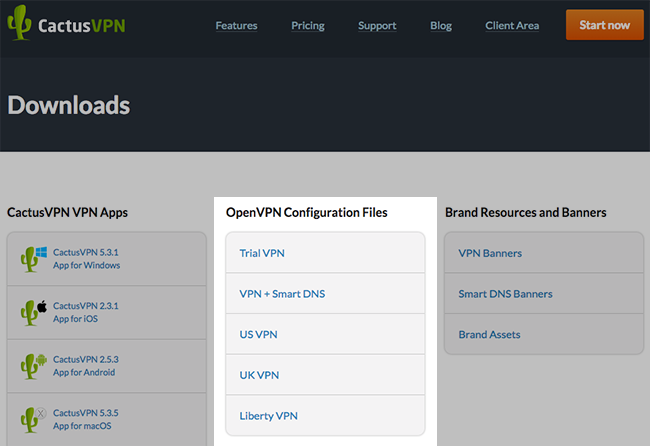Open the VPN Banners link
Viewport: 650px width, 446px height.
(x=544, y=252)
